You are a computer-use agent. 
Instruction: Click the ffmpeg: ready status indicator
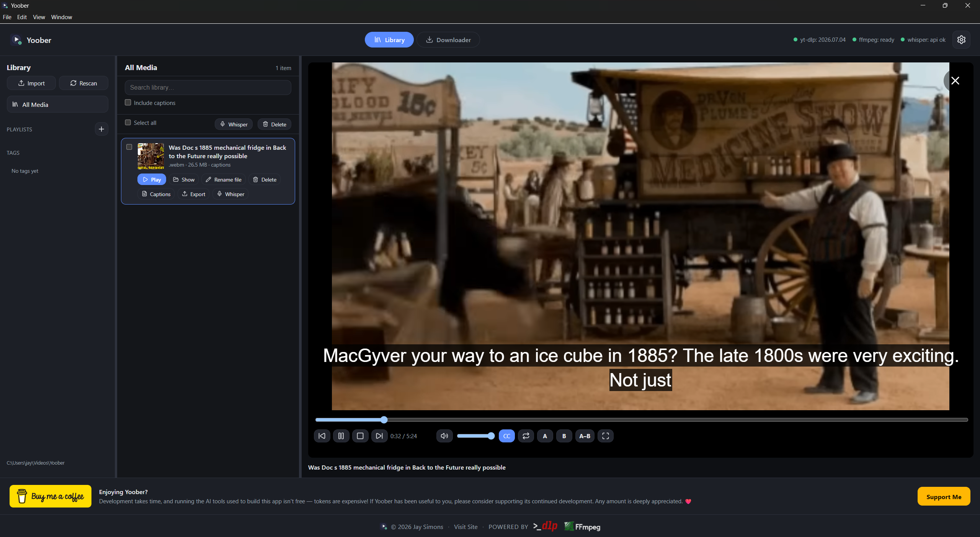pyautogui.click(x=873, y=40)
